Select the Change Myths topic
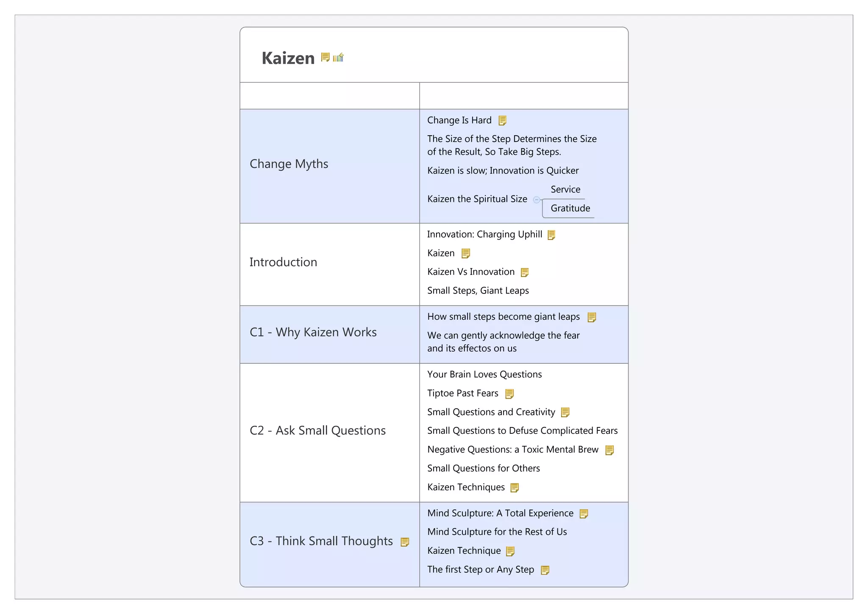Image resolution: width=868 pixels, height=614 pixels. [x=289, y=164]
